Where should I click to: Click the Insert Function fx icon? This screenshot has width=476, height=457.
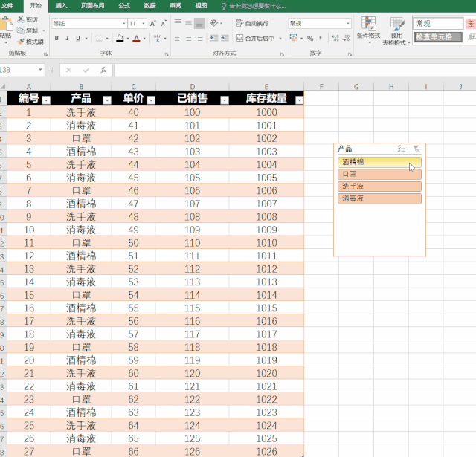click(x=103, y=70)
